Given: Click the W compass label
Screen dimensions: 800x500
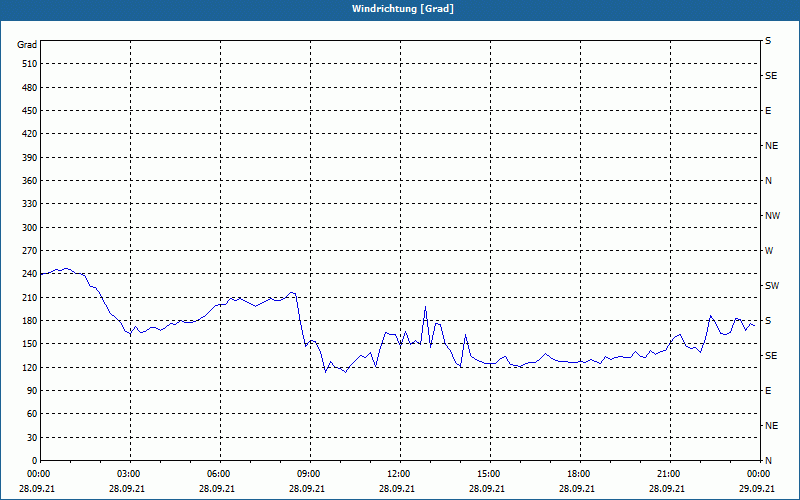Looking at the screenshot, I should click(x=769, y=251).
